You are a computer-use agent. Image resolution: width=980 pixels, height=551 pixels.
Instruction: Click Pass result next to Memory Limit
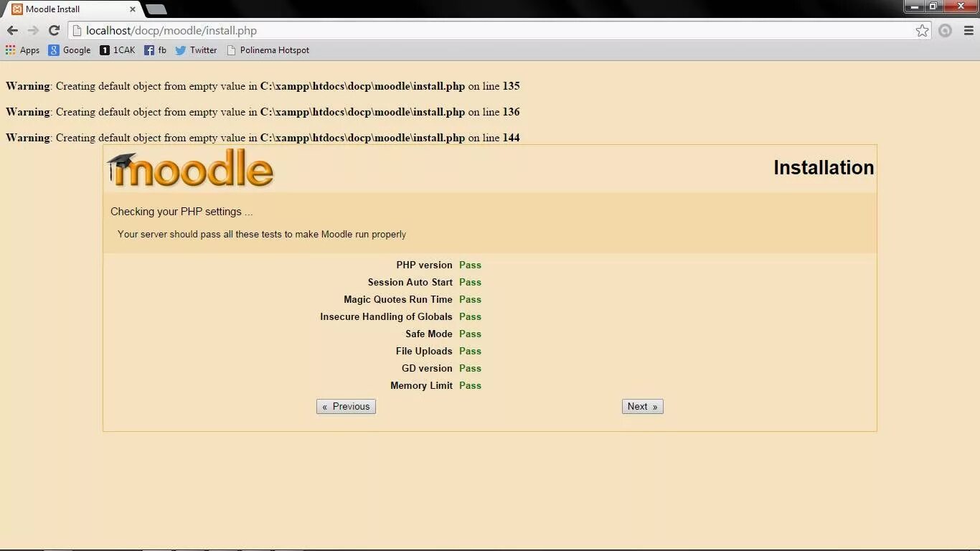[x=470, y=385]
